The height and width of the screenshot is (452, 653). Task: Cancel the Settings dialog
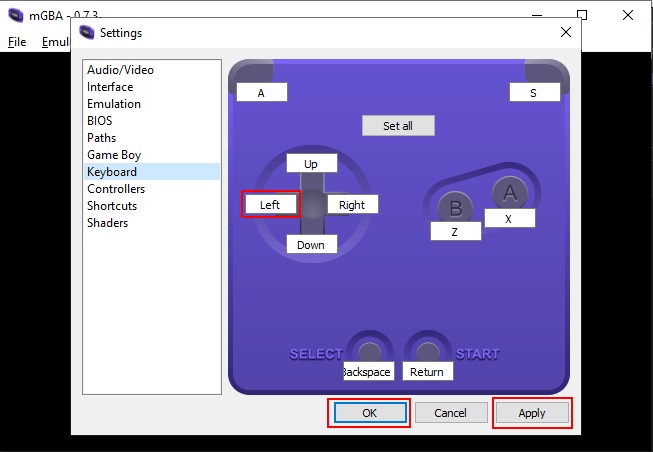click(x=451, y=413)
